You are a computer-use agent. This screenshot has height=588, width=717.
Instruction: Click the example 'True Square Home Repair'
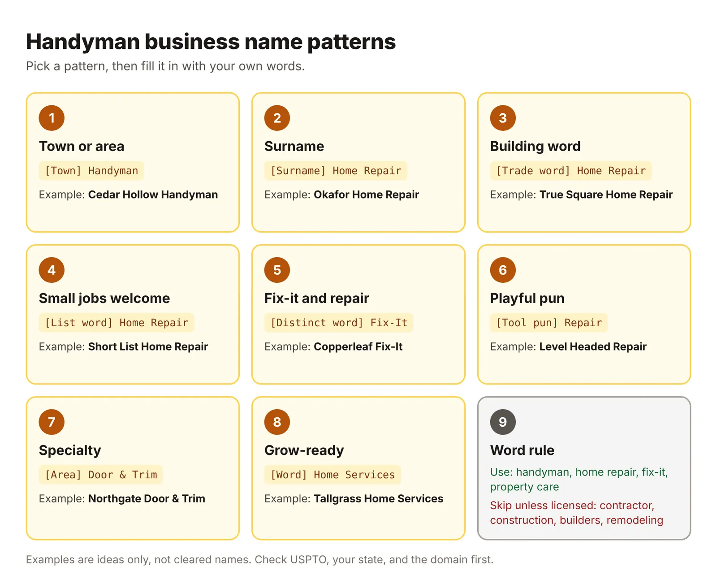606,195
